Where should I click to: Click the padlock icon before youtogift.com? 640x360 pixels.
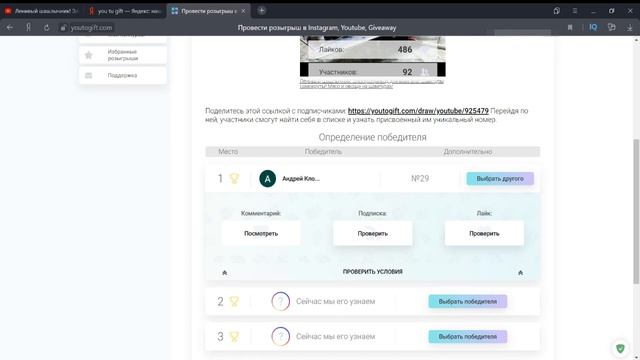point(63,28)
